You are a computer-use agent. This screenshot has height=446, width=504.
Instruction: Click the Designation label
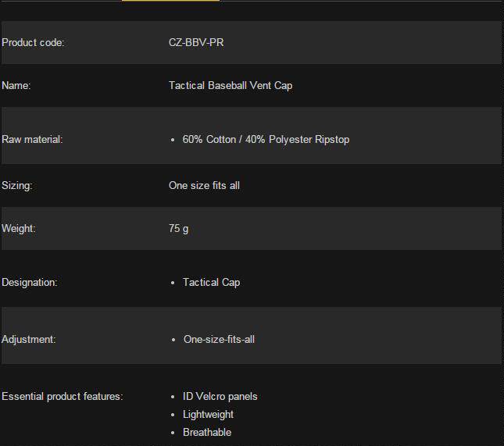30,282
